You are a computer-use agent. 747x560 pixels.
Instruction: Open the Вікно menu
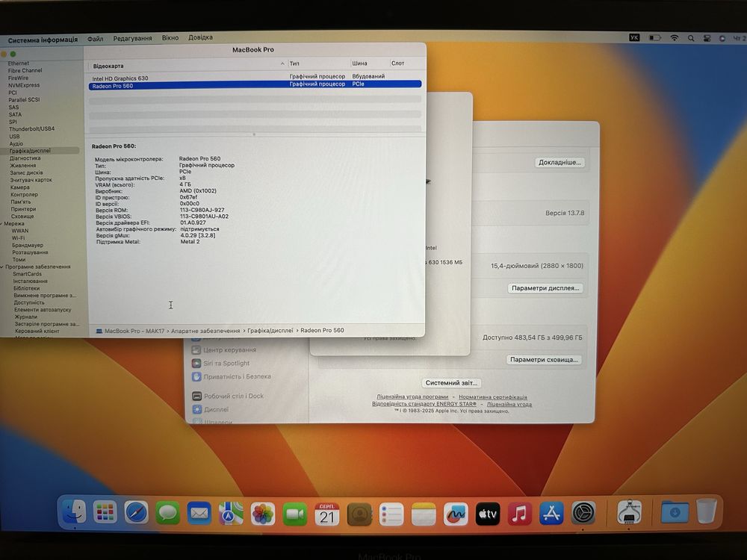point(170,37)
